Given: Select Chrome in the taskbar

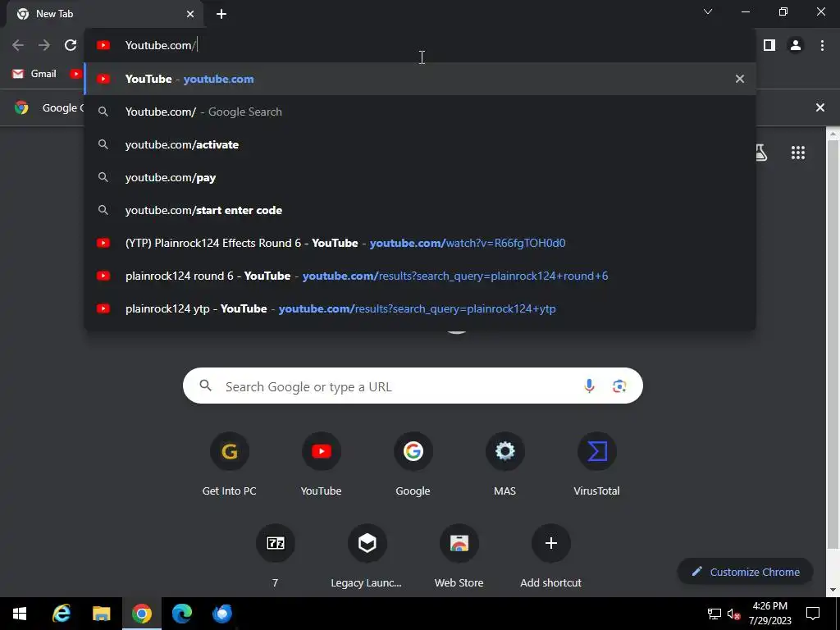Looking at the screenshot, I should [141, 614].
